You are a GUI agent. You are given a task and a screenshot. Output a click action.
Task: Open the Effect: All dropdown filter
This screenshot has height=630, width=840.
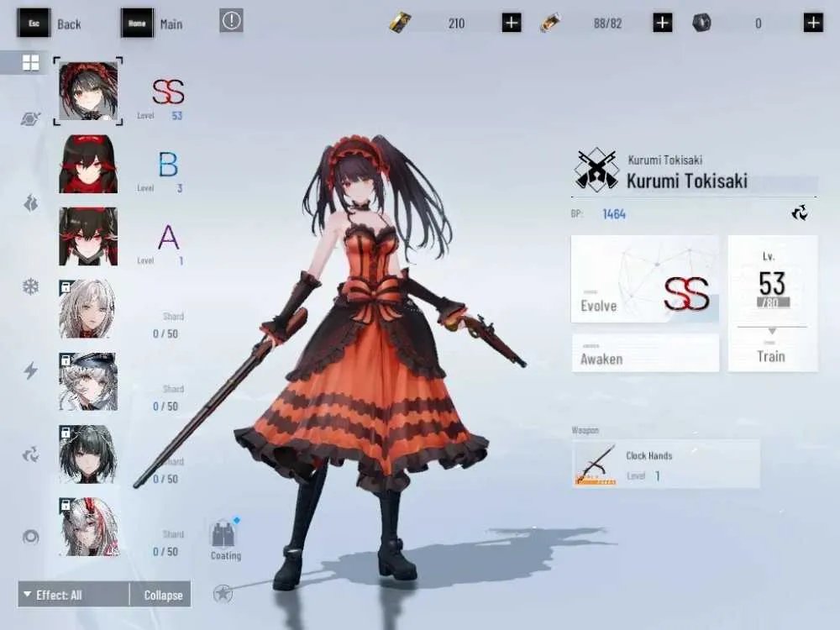click(73, 595)
